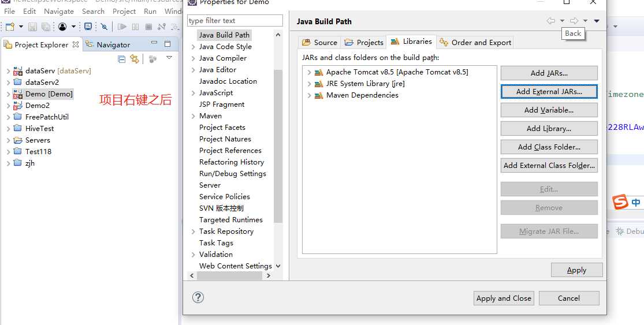644x325 pixels.
Task: Minimize the Project Explorer view
Action: 154,43
